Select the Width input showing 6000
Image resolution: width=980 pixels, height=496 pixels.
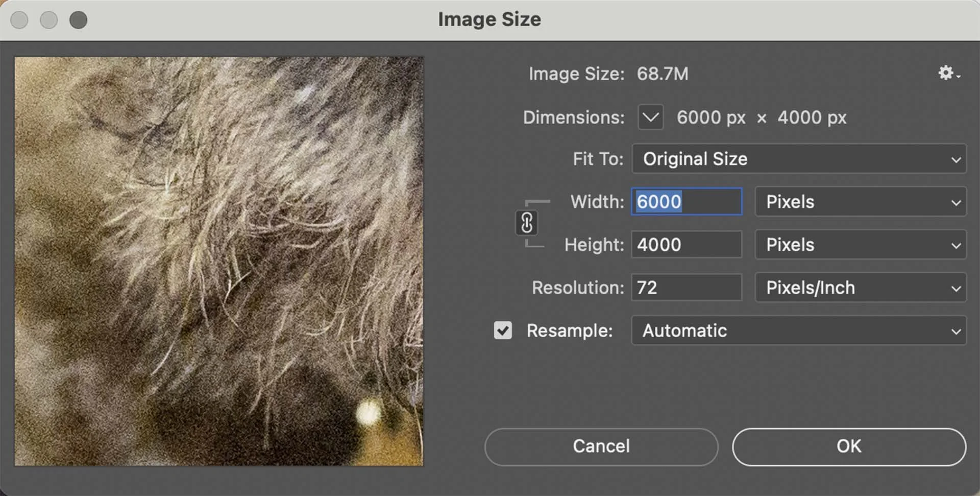pos(686,202)
